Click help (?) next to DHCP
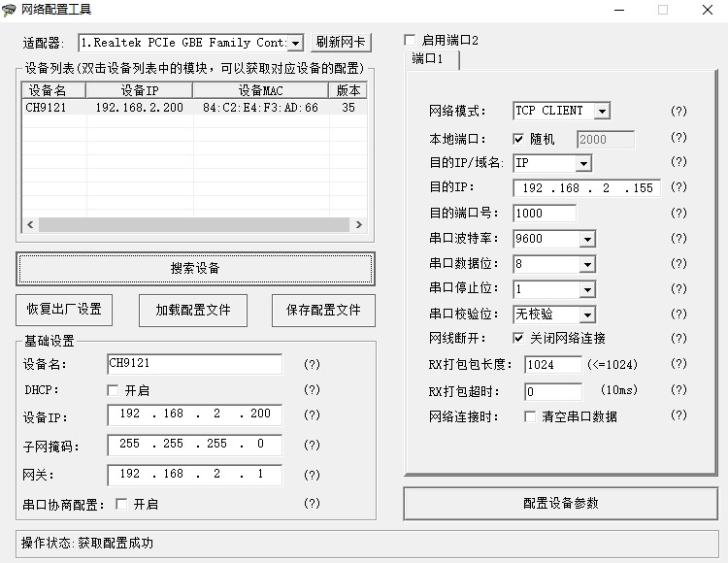 click(312, 389)
